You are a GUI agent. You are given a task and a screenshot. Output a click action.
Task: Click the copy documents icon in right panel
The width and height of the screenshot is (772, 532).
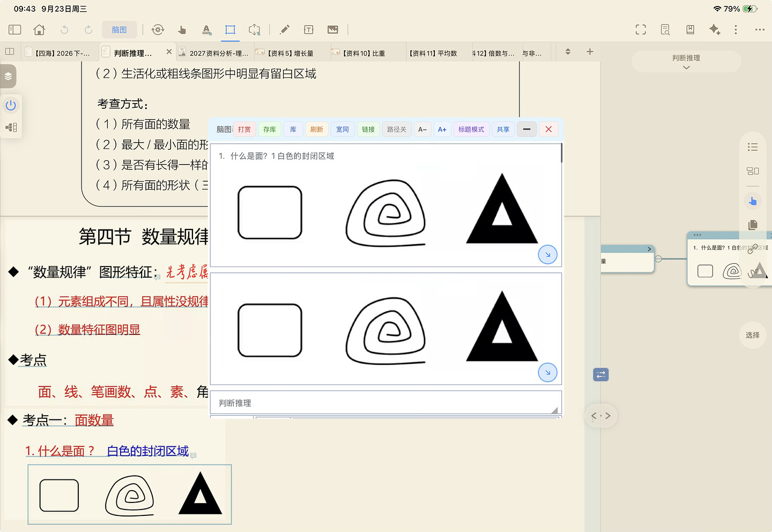point(753,225)
